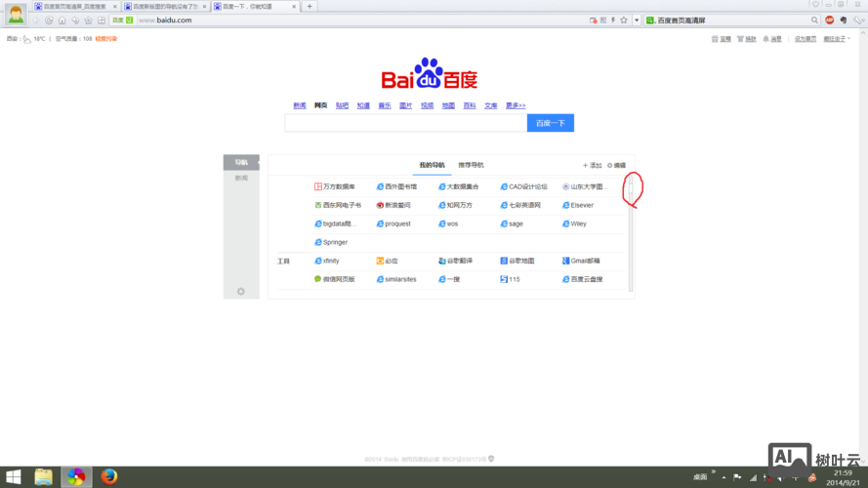Show hidden tray icons arrow
The height and width of the screenshot is (488, 868).
[723, 477]
